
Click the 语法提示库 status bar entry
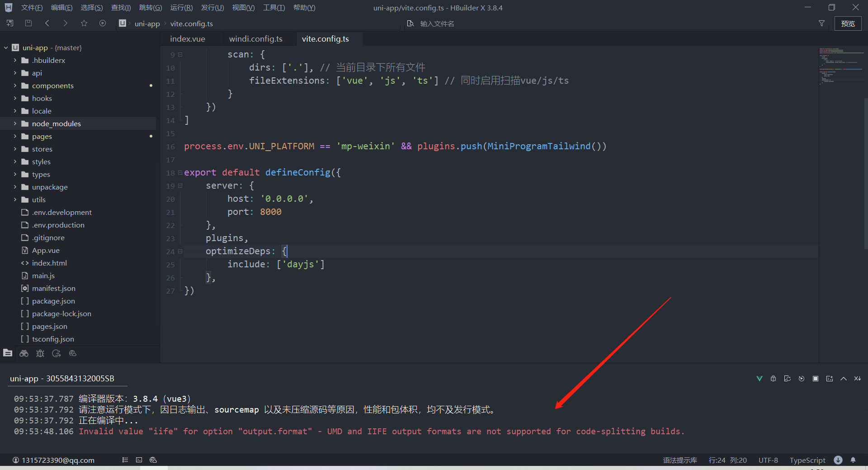pyautogui.click(x=680, y=460)
